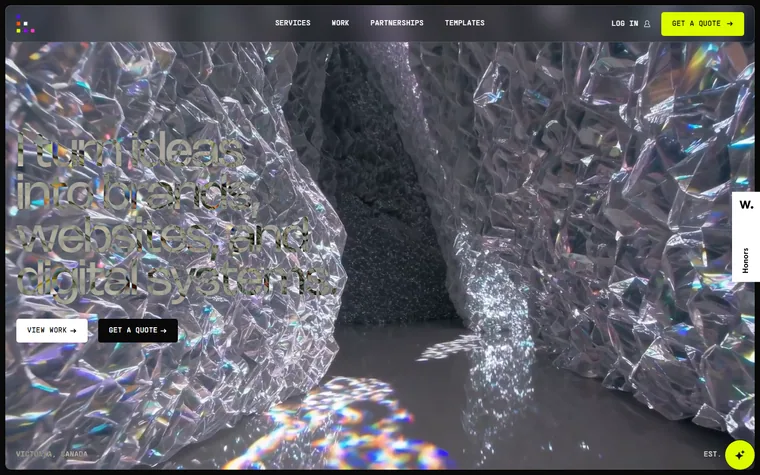
Task: Go to the Work section
Action: [340, 23]
